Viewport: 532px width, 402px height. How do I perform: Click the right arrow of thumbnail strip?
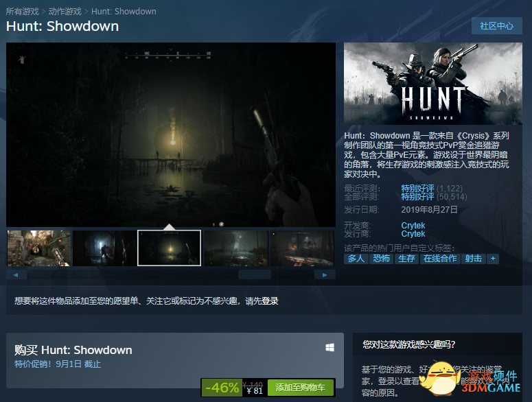pyautogui.click(x=325, y=274)
